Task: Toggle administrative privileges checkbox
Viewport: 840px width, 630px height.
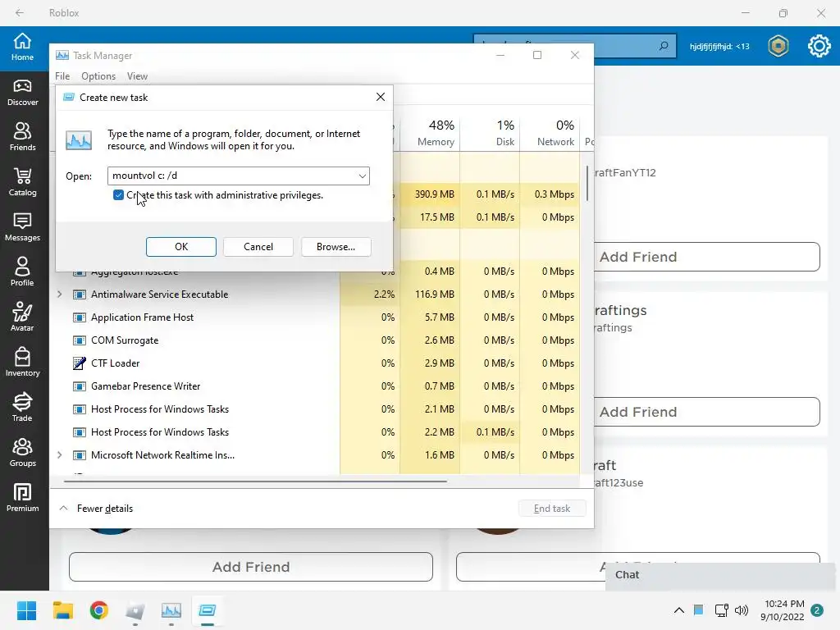Action: point(118,195)
